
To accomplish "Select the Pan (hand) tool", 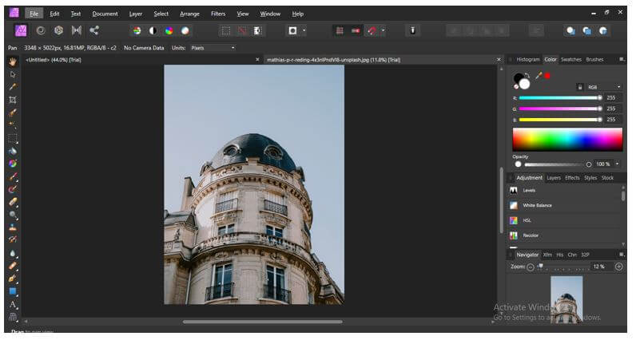I will pyautogui.click(x=13, y=62).
